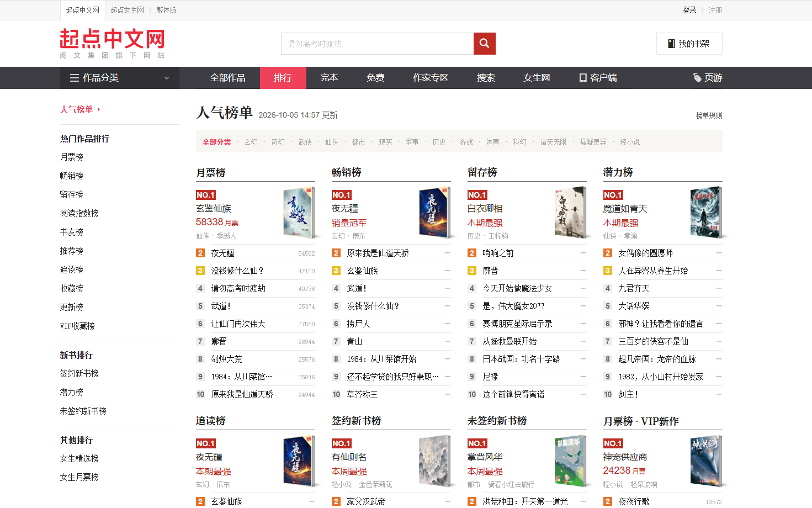
Task: Open 请勿高考时渡劫 in 月票榜 list
Action: [x=238, y=288]
